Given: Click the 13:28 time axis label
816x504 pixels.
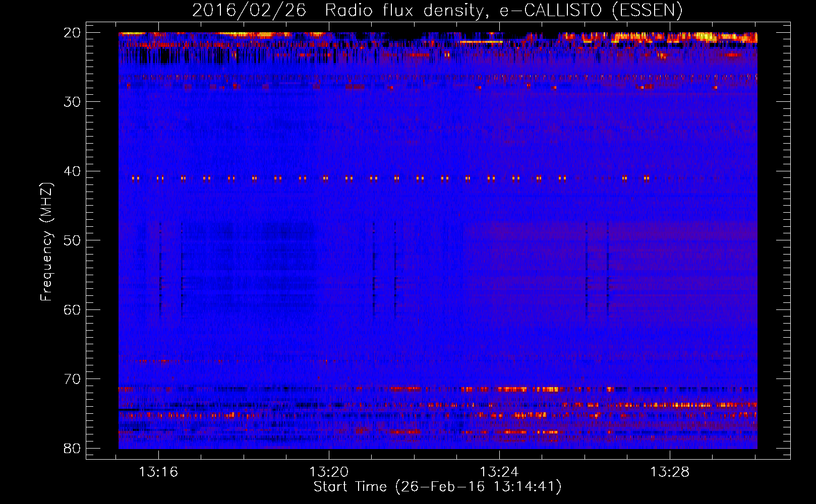Looking at the screenshot, I should point(670,472).
